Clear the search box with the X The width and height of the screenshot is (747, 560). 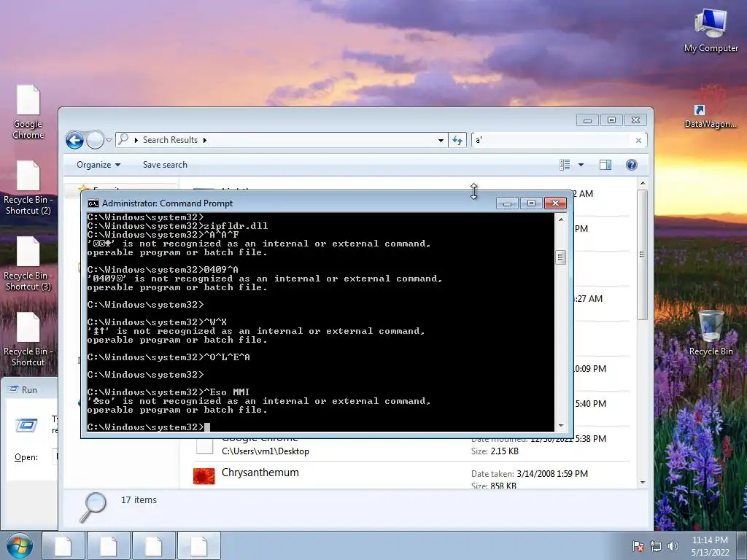tap(638, 140)
